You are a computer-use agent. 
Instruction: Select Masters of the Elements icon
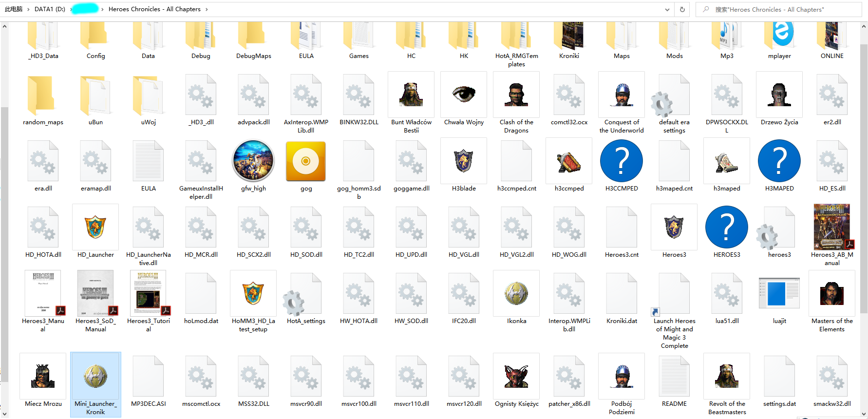832,293
